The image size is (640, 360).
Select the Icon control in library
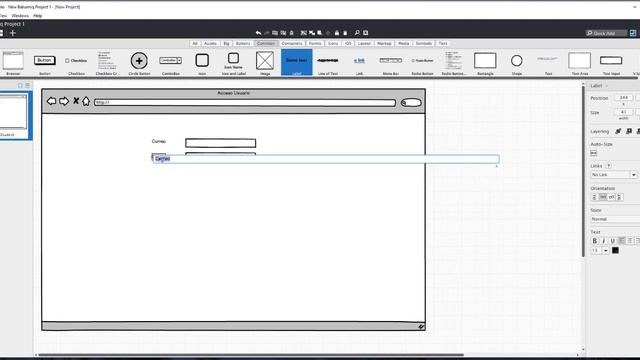point(202,63)
